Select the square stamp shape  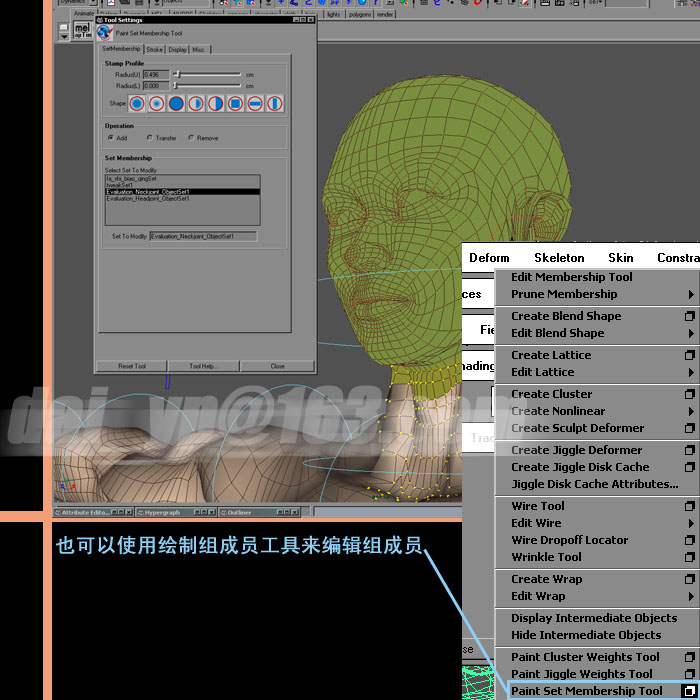pyautogui.click(x=235, y=104)
